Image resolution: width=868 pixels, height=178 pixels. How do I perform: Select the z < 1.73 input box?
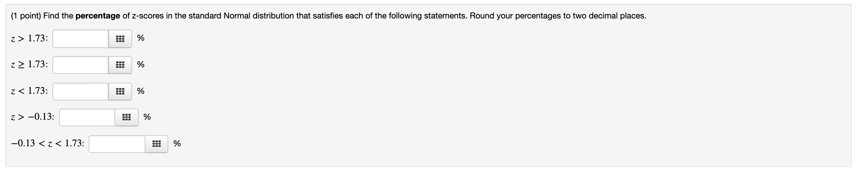(x=80, y=92)
